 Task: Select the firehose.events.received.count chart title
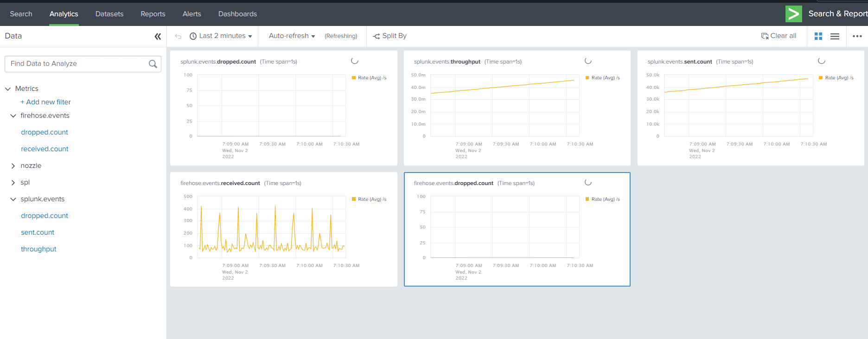(220, 183)
